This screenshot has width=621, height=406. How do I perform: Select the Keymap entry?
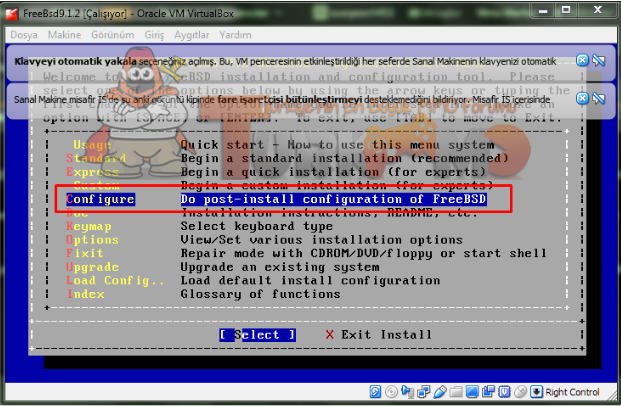[x=89, y=226]
